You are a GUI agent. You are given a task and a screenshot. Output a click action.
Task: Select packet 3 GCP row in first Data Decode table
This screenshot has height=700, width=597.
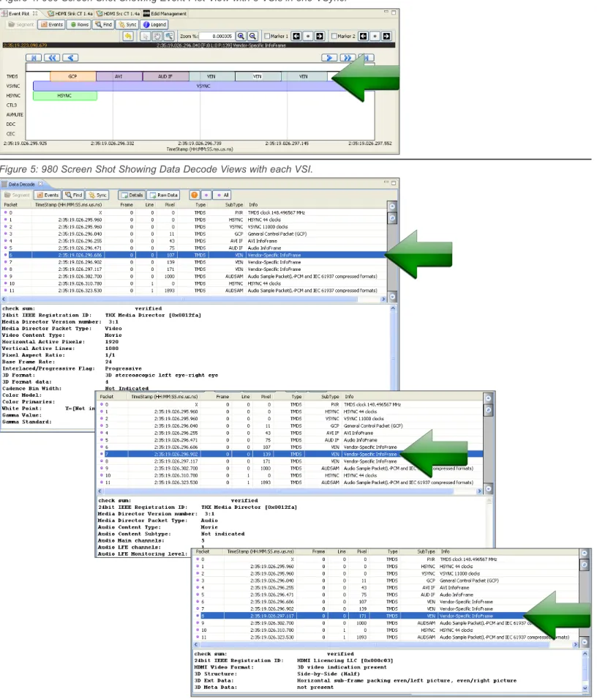click(194, 234)
